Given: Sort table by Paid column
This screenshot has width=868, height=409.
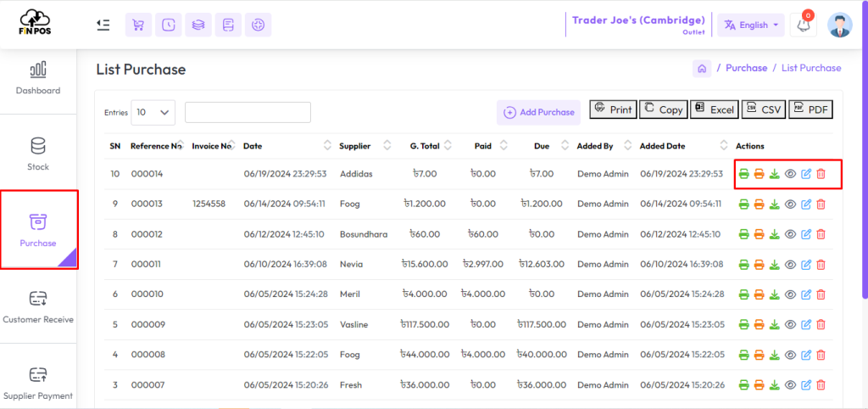Looking at the screenshot, I should [504, 146].
